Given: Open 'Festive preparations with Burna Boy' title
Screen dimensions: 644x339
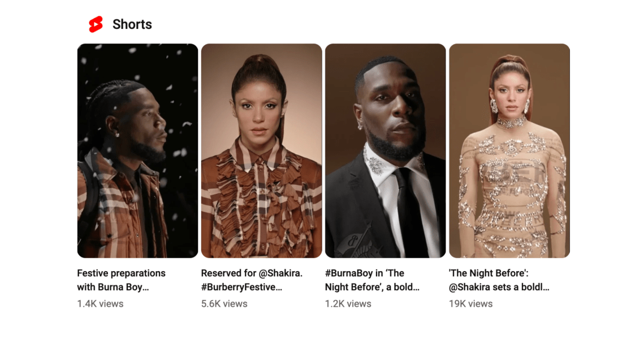Looking at the screenshot, I should coord(121,280).
